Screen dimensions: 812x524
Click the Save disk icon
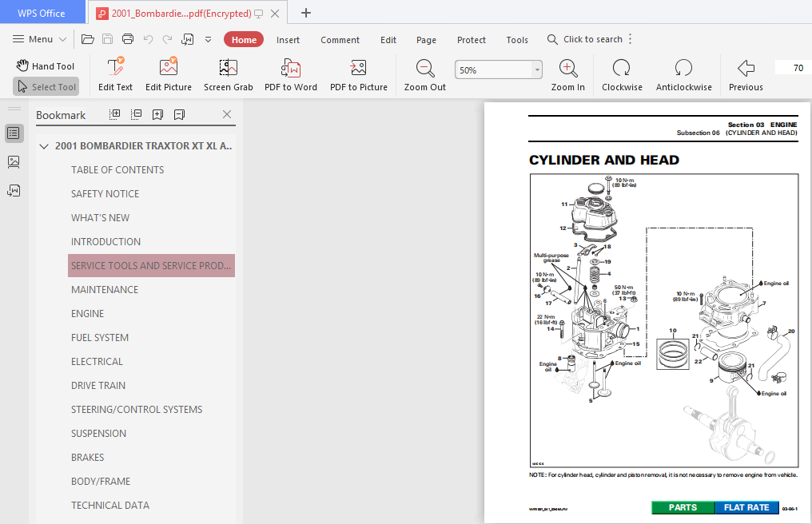click(x=107, y=39)
